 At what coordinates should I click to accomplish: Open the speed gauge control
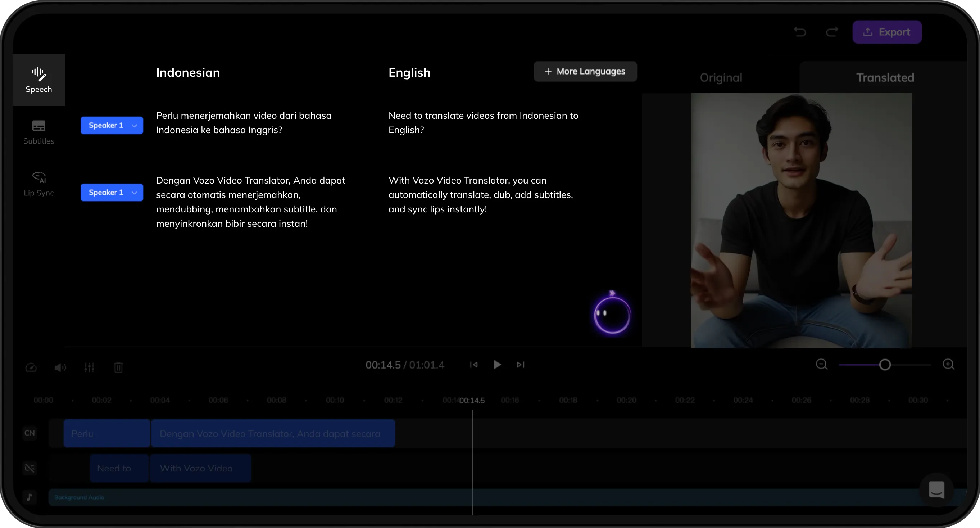pyautogui.click(x=31, y=367)
